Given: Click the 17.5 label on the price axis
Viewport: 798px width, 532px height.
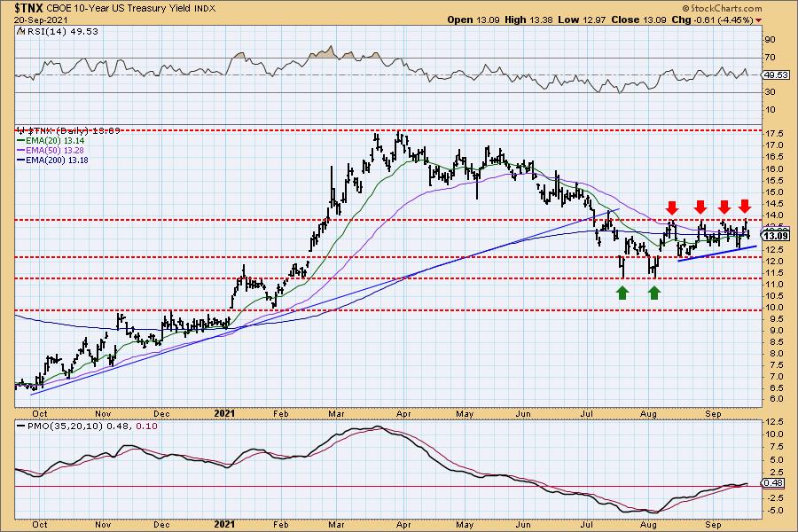Looking at the screenshot, I should coord(773,133).
